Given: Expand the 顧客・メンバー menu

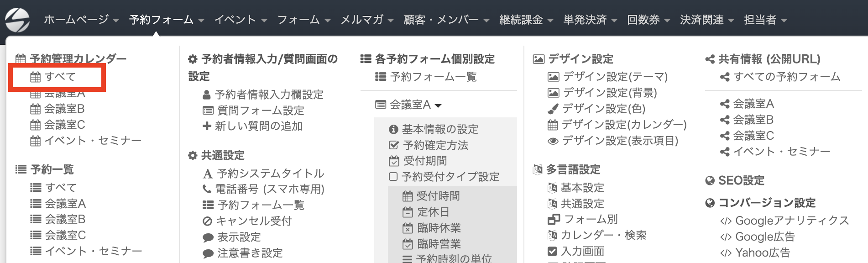Looking at the screenshot, I should 446,20.
